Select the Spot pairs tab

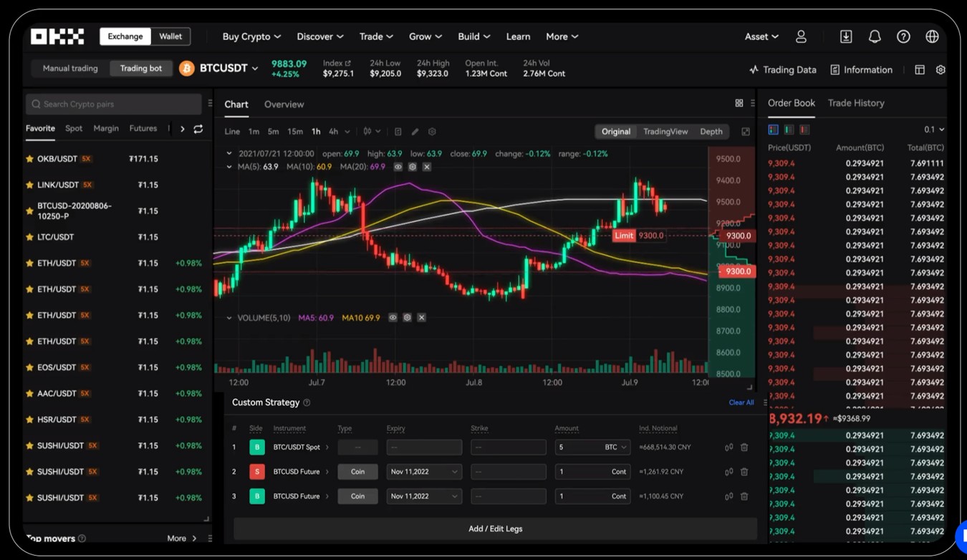(74, 129)
